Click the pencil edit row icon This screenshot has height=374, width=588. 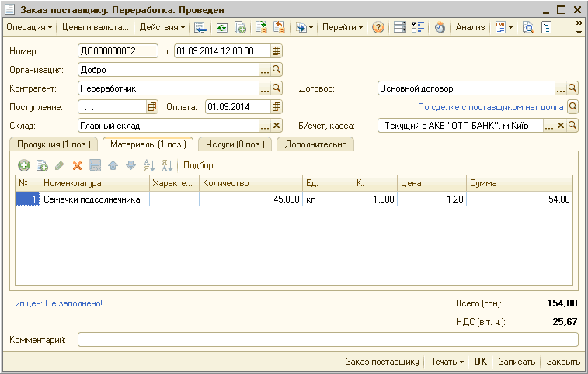(60, 165)
